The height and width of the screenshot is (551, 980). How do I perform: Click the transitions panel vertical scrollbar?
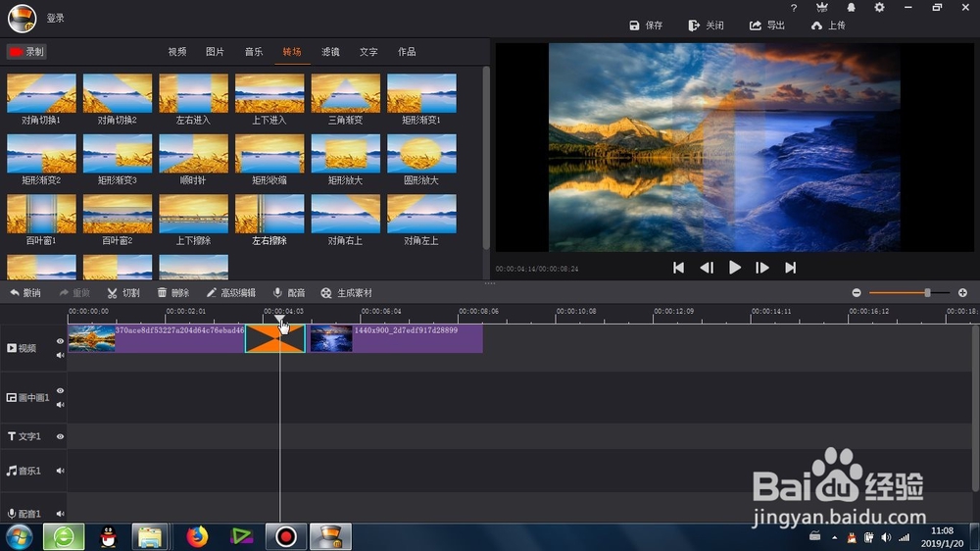click(486, 158)
